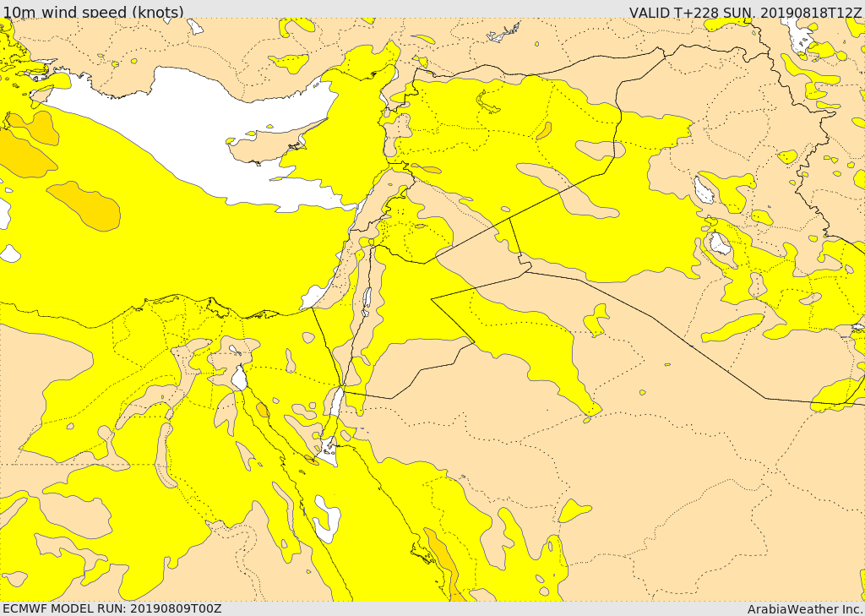Click the 'VALID T+228 SUN. 20190818T12Z' label

tap(745, 12)
